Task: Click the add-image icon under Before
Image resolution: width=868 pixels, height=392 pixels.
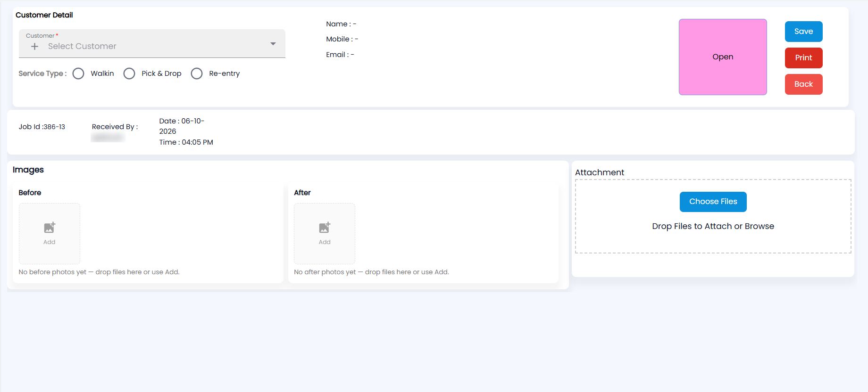Action: (x=50, y=228)
